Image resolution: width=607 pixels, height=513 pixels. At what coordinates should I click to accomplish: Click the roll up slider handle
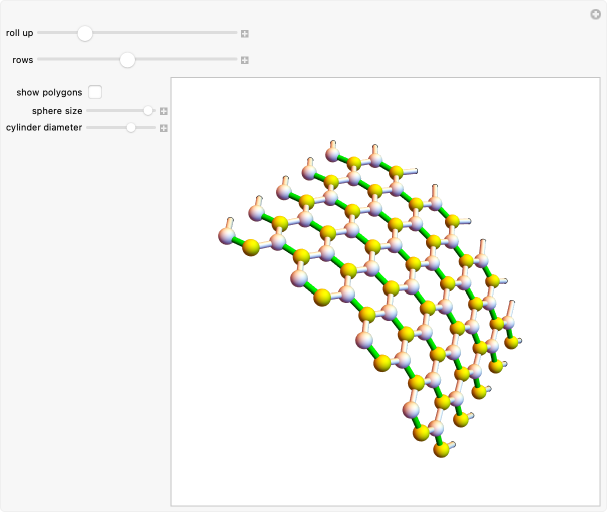[x=85, y=33]
